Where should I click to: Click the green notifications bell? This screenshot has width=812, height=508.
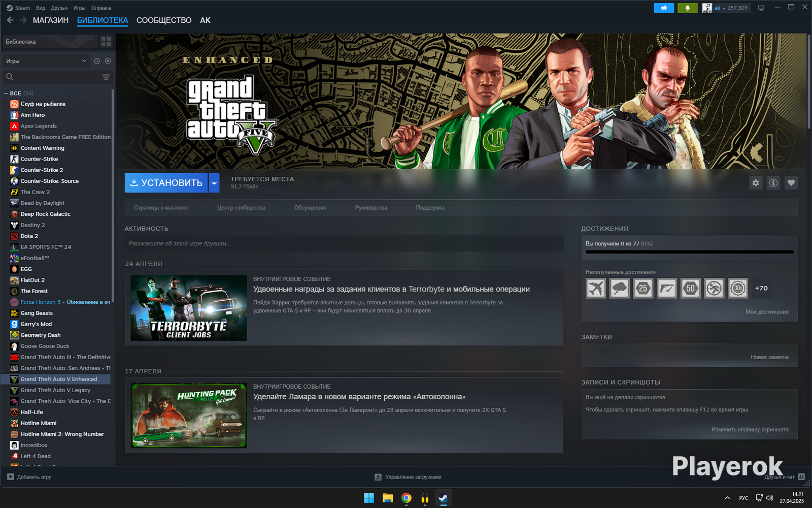pyautogui.click(x=688, y=8)
